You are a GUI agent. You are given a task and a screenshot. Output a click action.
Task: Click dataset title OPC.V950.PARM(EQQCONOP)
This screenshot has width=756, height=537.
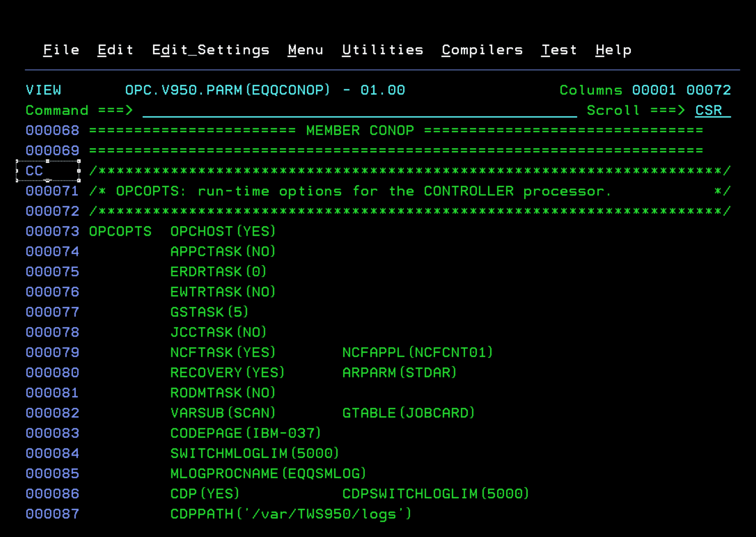pos(226,90)
